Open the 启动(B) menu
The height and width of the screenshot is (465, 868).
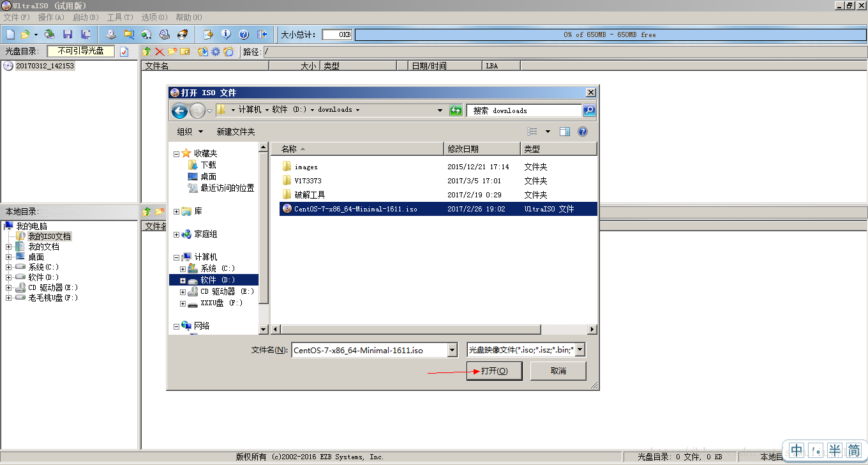click(86, 17)
